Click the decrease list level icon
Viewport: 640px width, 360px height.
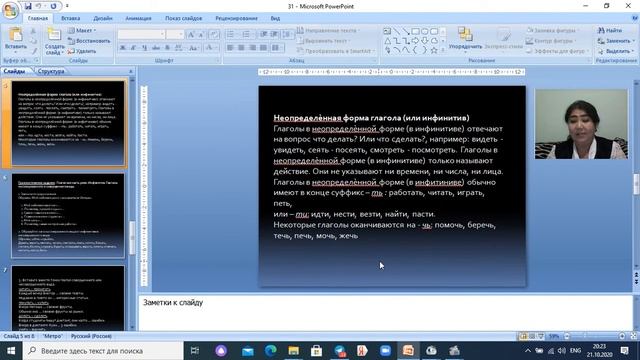[x=264, y=34]
